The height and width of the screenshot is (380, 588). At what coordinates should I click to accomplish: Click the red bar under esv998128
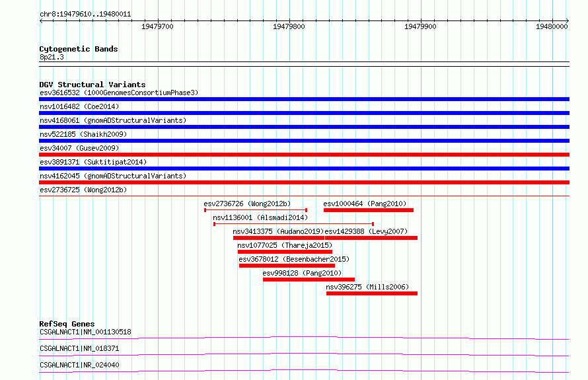click(x=309, y=280)
